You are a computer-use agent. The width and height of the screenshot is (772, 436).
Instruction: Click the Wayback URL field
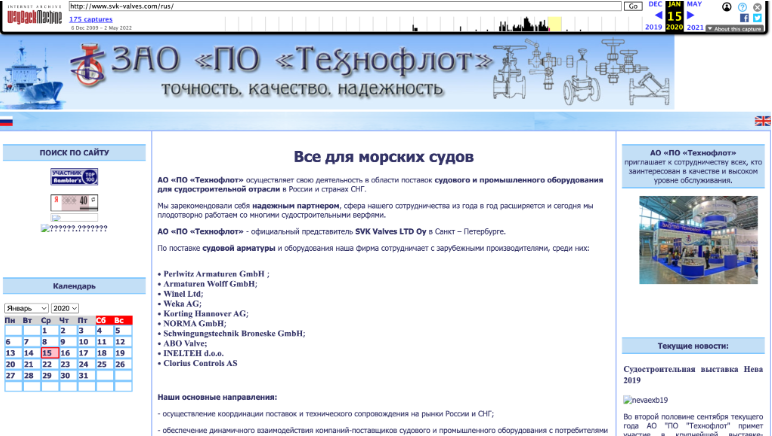coord(345,6)
